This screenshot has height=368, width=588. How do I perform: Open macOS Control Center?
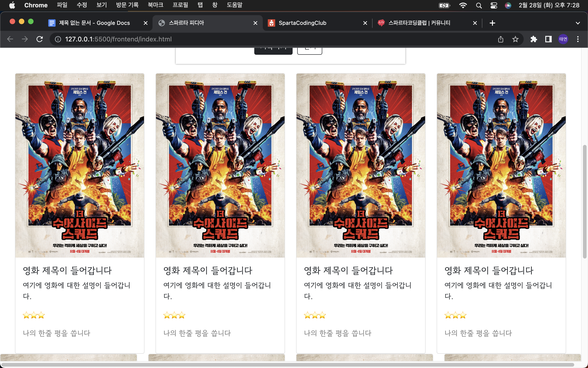click(494, 5)
